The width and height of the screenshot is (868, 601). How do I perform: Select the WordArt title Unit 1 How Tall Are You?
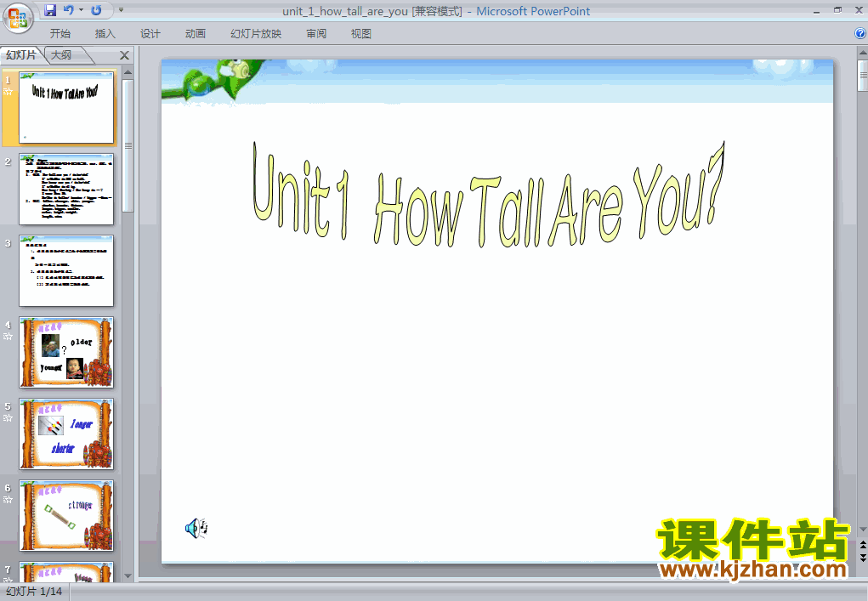tap(489, 194)
